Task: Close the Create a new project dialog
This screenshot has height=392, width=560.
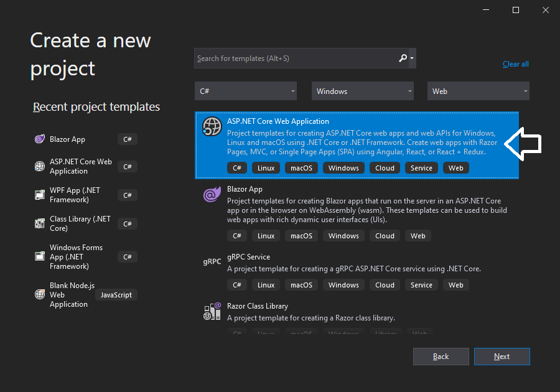Action: (545, 10)
